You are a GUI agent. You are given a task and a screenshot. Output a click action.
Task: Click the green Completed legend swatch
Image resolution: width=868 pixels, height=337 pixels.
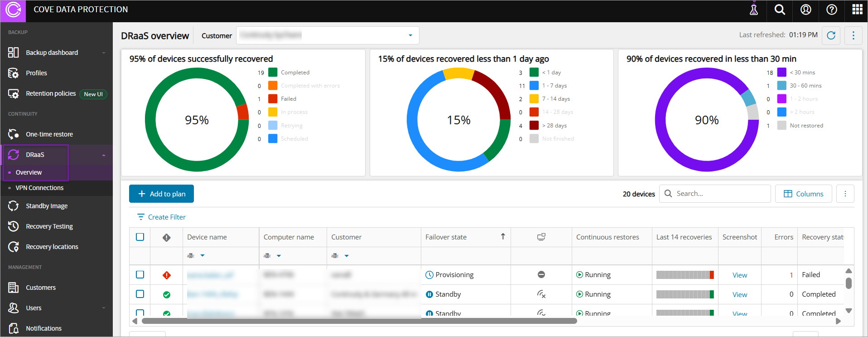(273, 73)
